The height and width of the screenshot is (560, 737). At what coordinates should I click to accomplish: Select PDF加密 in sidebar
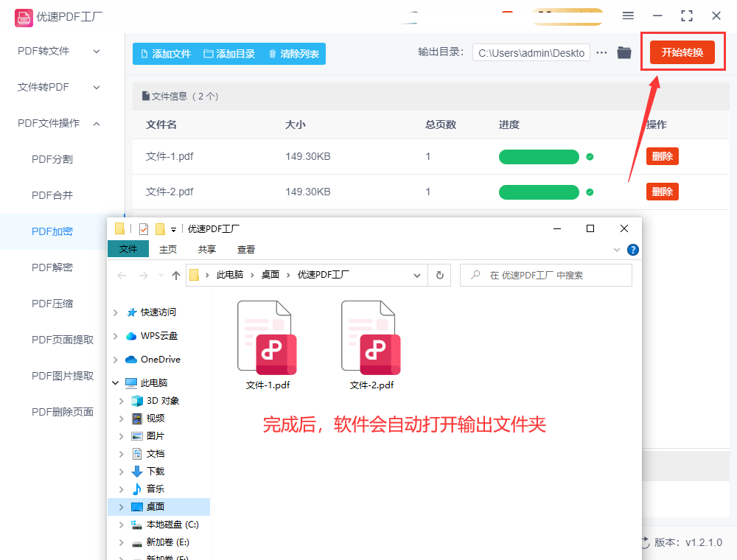(x=52, y=231)
